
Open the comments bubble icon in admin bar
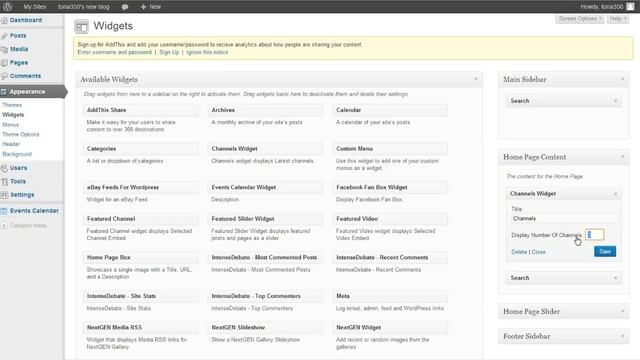125,7
